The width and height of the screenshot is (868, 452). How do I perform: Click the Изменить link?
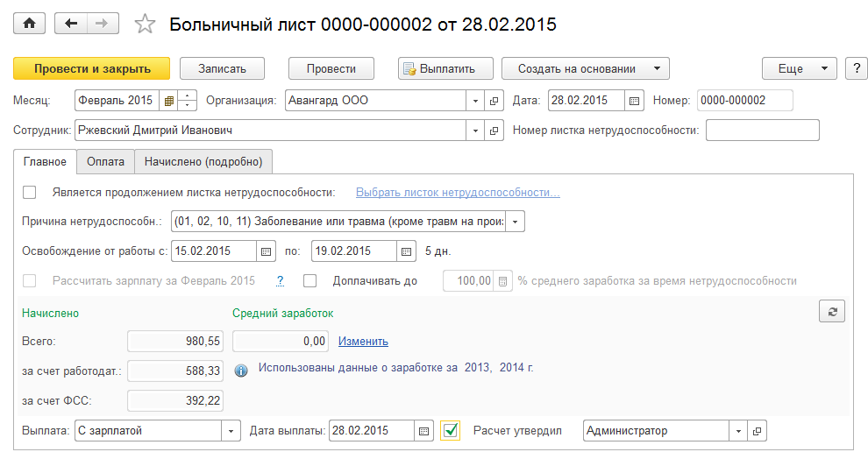363,342
